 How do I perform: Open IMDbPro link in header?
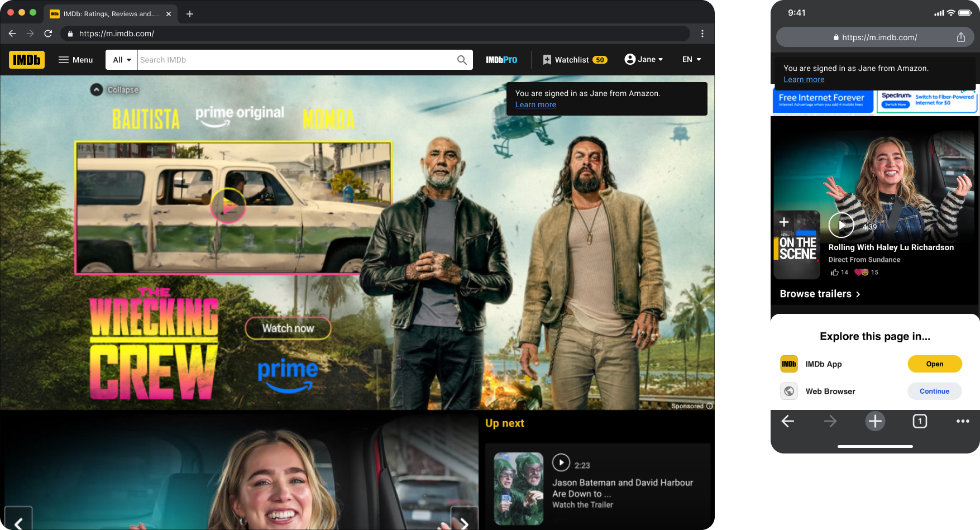coord(501,60)
